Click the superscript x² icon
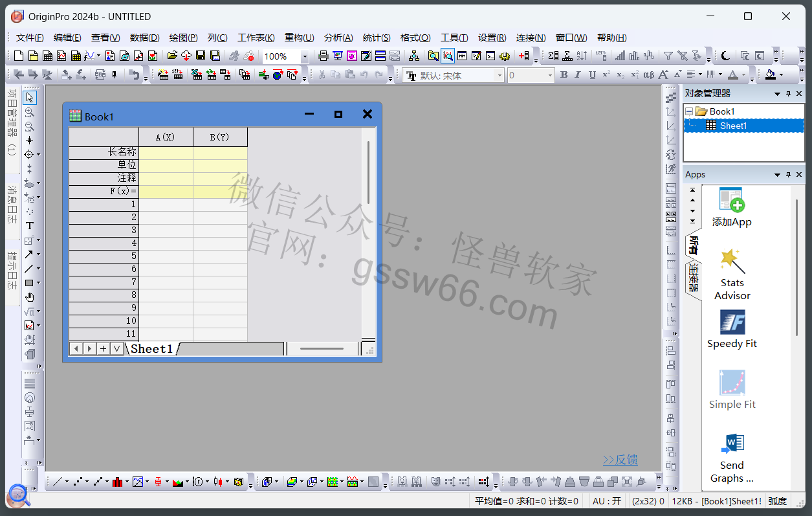 (606, 75)
